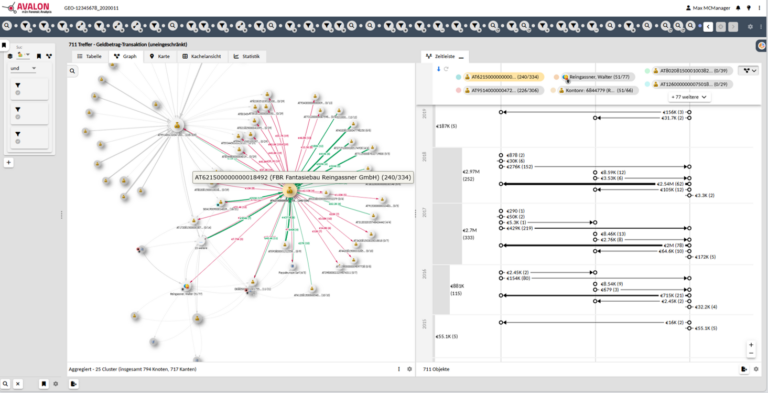Click the Reingassner, Walter node in graph
The height and width of the screenshot is (393, 768).
(186, 287)
